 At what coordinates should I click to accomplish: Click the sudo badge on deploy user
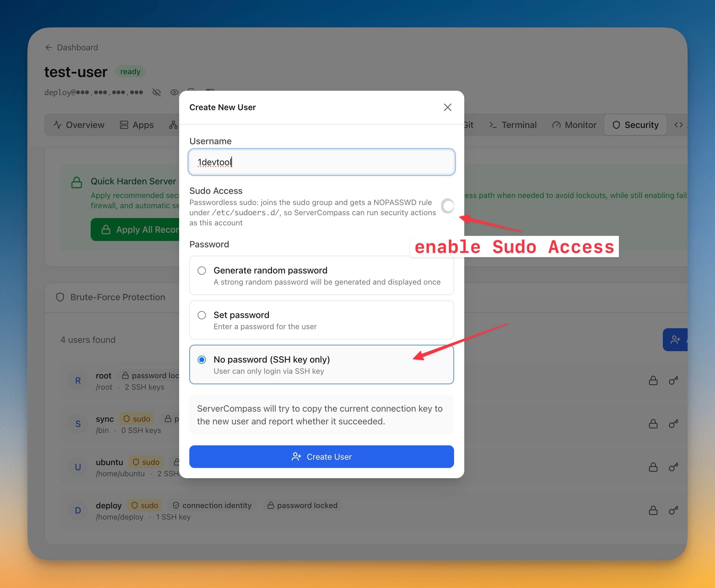click(144, 505)
